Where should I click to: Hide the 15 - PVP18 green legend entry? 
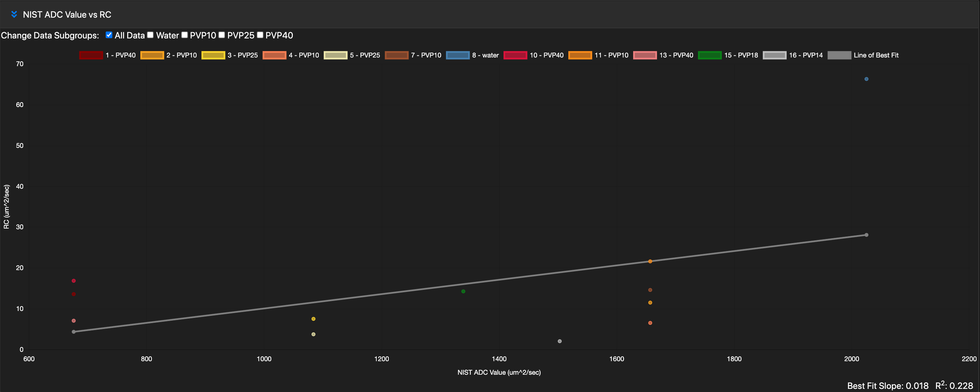pyautogui.click(x=709, y=55)
